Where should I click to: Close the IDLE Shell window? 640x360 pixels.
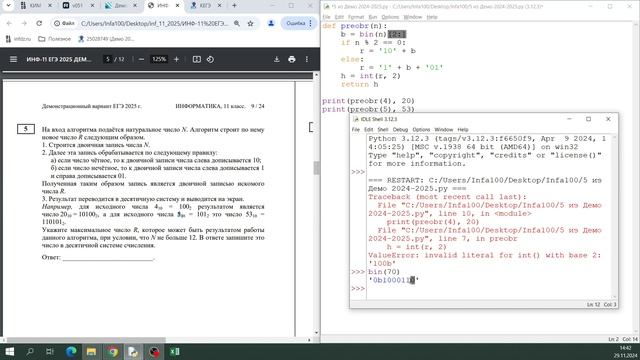608,119
